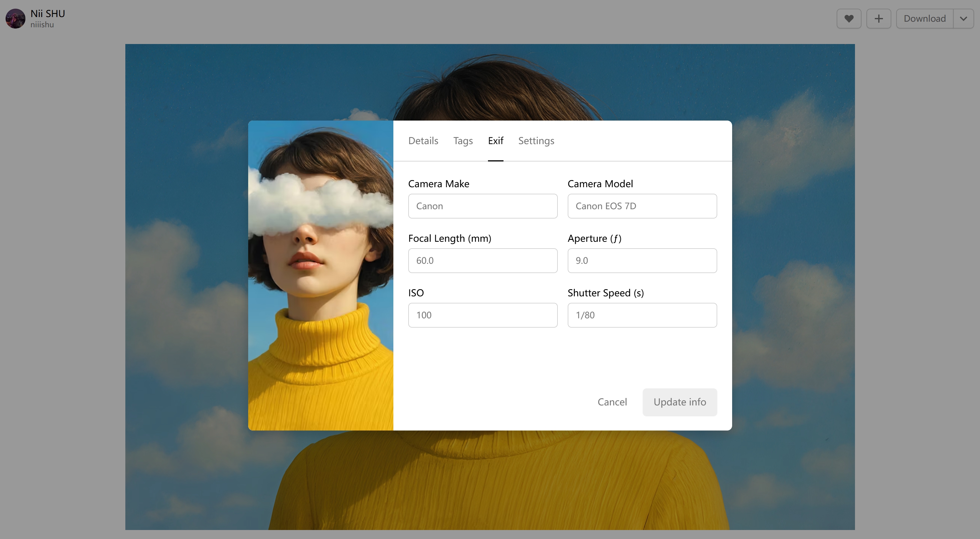
Task: Click the Camera Model field
Action: (642, 206)
